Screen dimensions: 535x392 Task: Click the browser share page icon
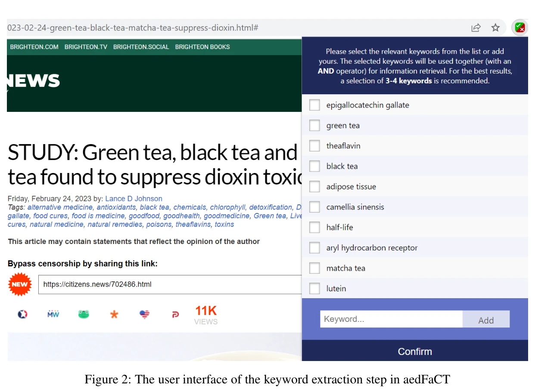(x=476, y=28)
